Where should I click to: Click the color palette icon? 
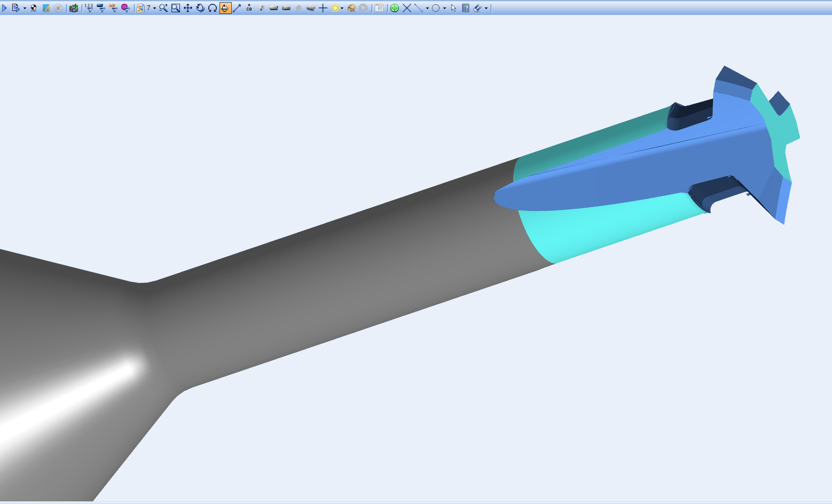coord(351,8)
